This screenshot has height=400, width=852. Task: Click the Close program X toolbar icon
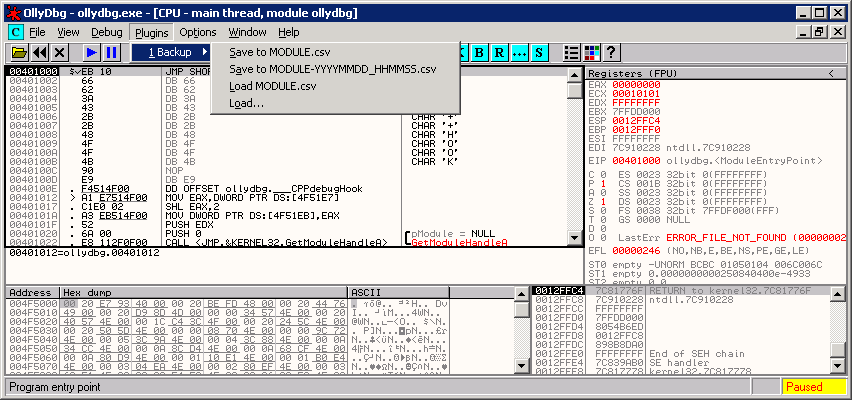point(59,53)
